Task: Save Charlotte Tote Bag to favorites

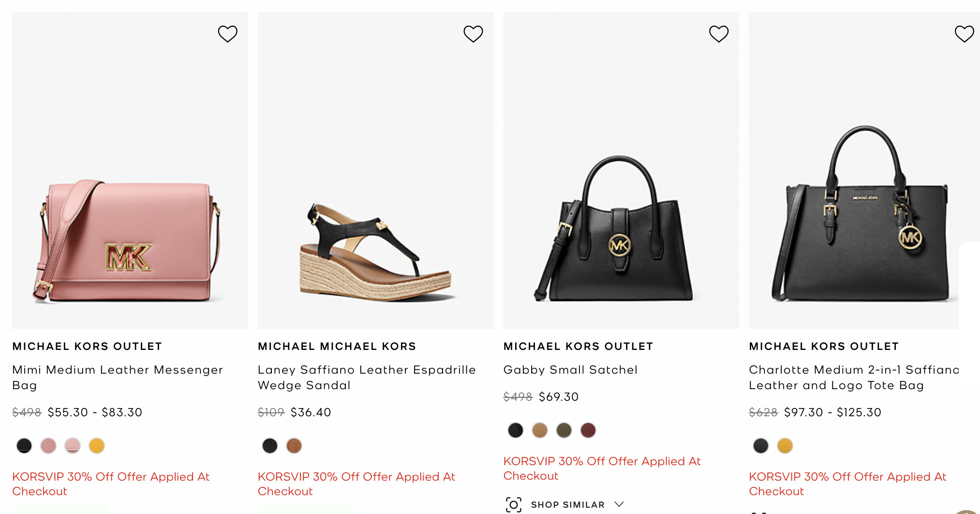Action: (x=964, y=34)
